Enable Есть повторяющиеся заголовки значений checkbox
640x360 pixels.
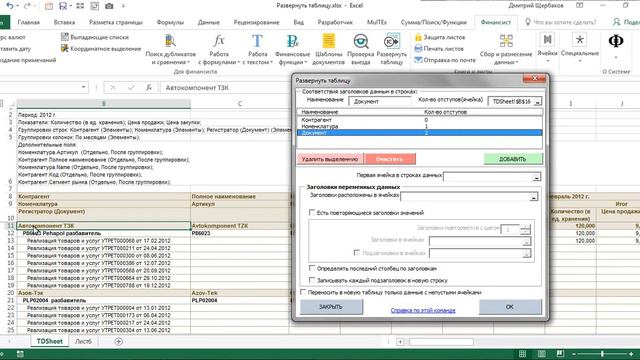312,213
